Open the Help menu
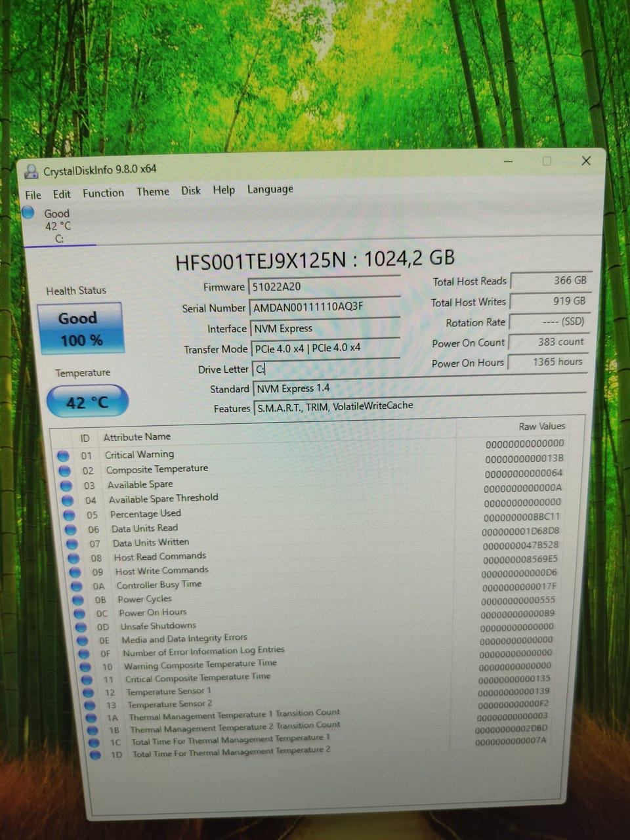 tap(224, 190)
